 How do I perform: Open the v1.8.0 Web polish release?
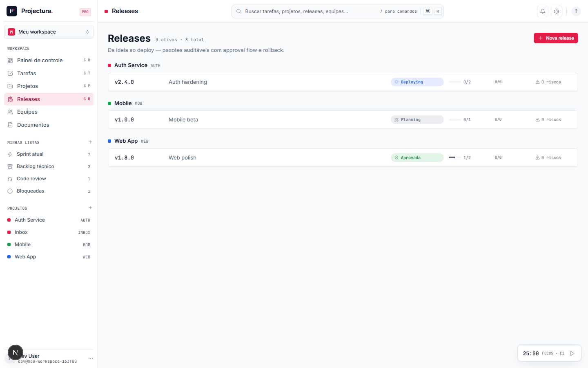(343, 158)
